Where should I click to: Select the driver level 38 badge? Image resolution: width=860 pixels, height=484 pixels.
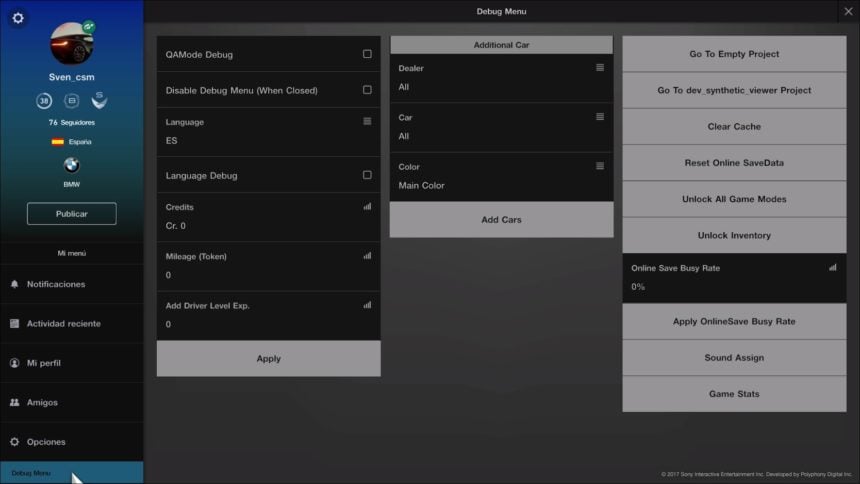click(44, 101)
